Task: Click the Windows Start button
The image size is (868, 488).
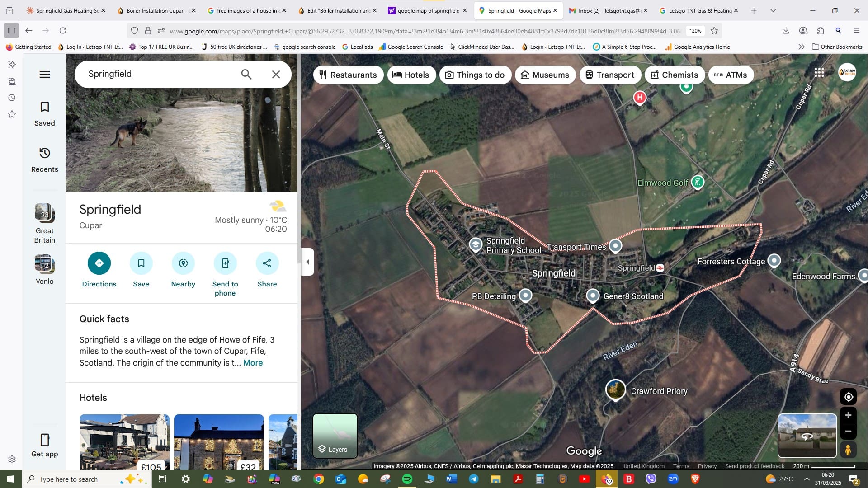Action: 11,479
